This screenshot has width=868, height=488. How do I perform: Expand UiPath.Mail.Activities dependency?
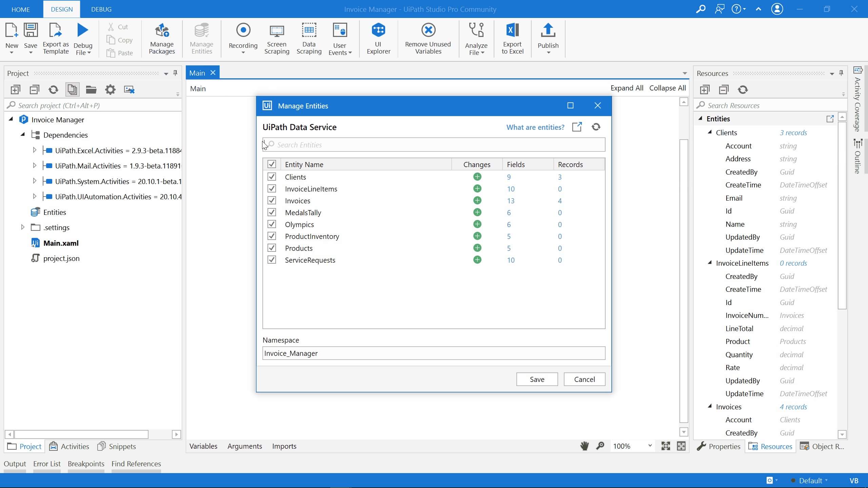[34, 165]
